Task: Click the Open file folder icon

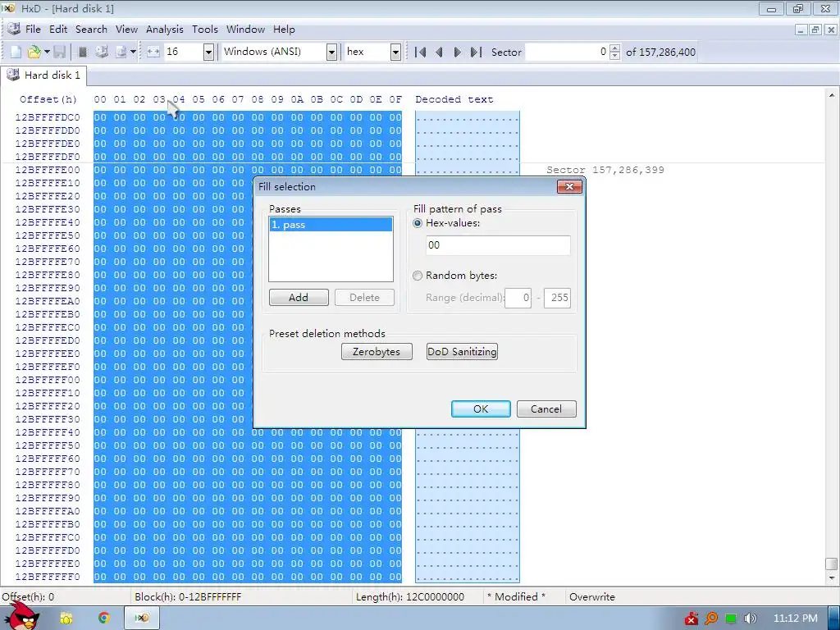Action: tap(34, 52)
